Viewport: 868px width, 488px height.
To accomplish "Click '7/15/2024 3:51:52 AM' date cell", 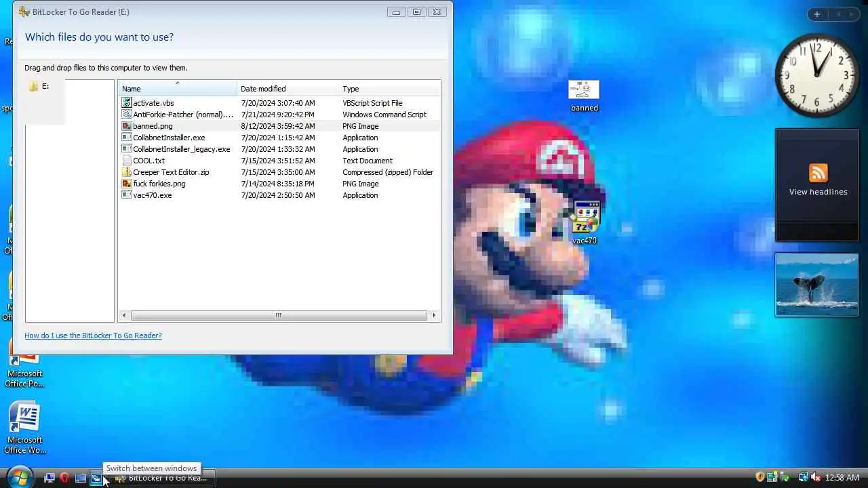I will pyautogui.click(x=278, y=161).
